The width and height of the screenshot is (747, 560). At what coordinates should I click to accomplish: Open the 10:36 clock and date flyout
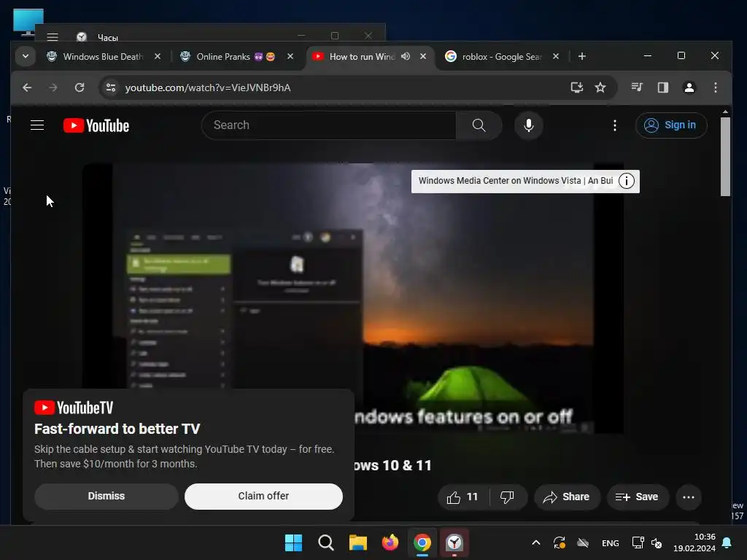click(x=694, y=542)
